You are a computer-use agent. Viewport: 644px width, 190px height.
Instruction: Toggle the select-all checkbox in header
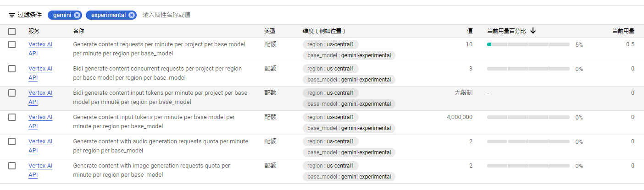[x=12, y=32]
